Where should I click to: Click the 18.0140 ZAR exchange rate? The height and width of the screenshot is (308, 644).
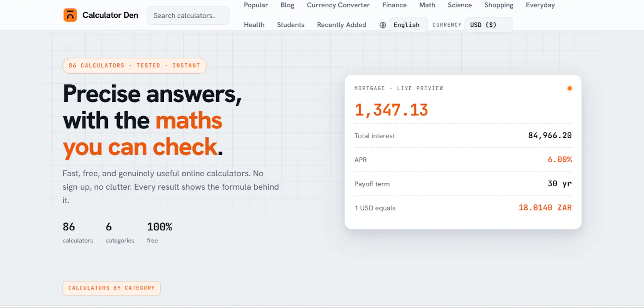point(545,208)
